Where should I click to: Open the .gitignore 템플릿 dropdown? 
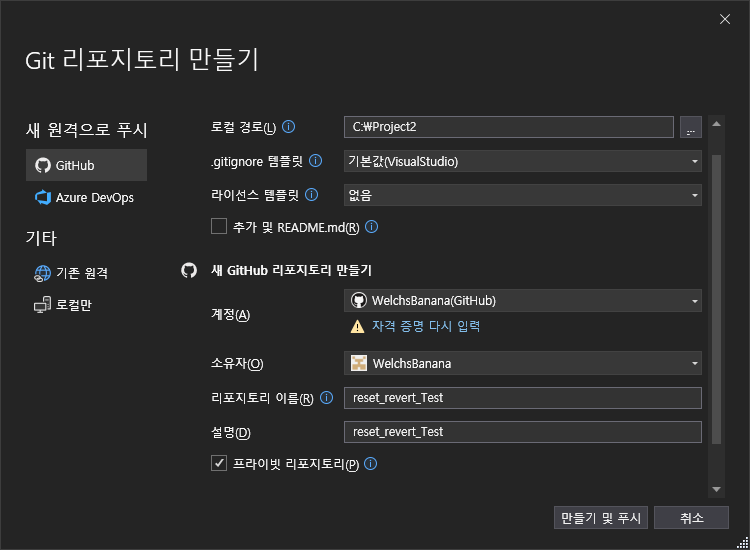pos(522,161)
